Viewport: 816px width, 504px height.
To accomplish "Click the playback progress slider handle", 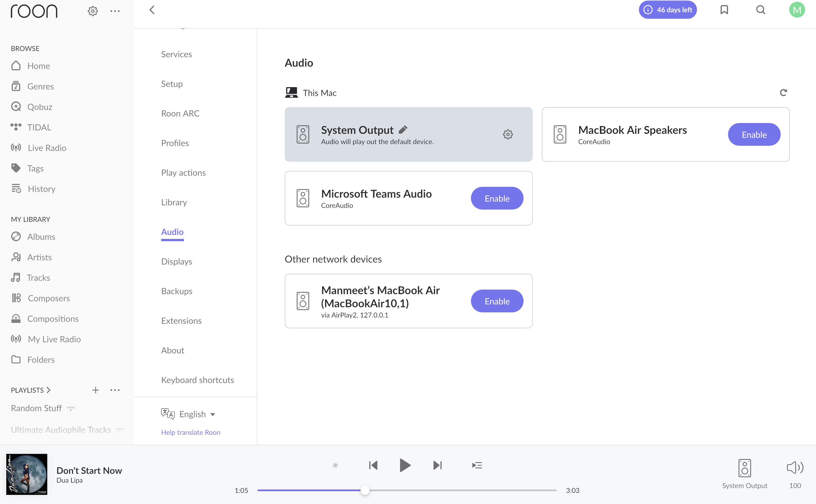I will pos(365,490).
